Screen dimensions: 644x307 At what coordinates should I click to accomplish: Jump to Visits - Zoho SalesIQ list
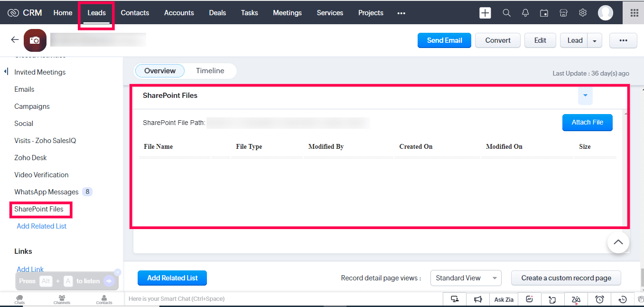click(x=45, y=141)
